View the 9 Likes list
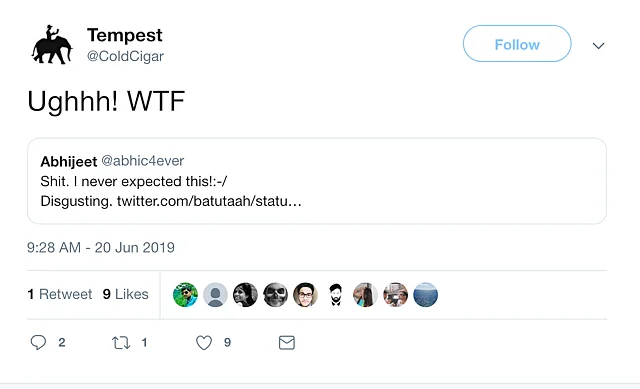This screenshot has width=640, height=389. click(x=126, y=294)
